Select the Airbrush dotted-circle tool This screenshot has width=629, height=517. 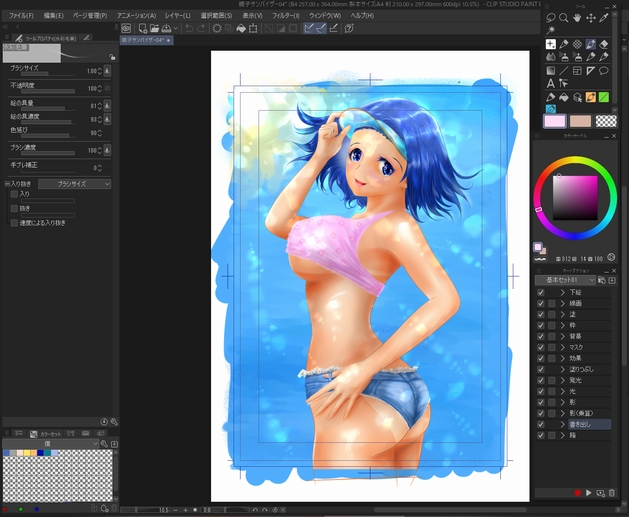click(577, 44)
